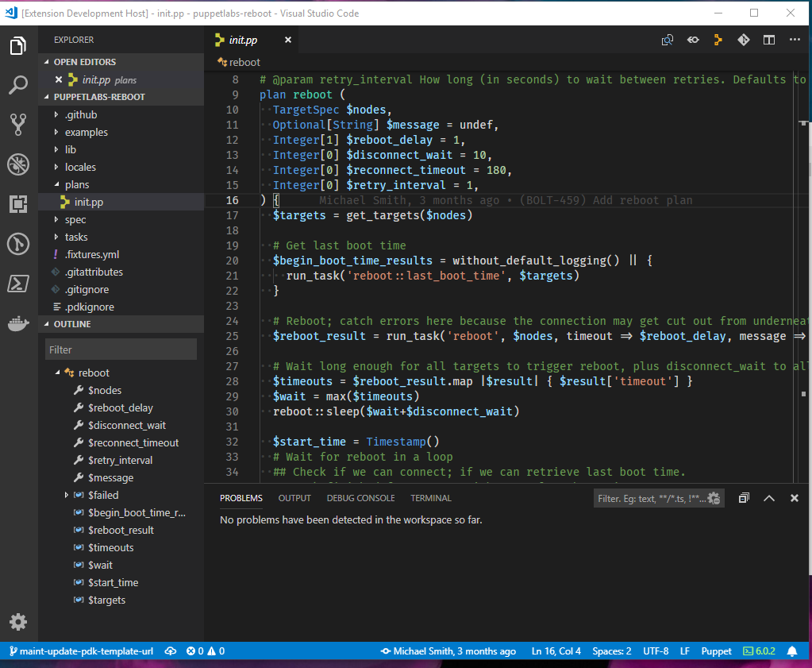Switch to the TERMINAL tab
Image resolution: width=812 pixels, height=668 pixels.
tap(431, 498)
